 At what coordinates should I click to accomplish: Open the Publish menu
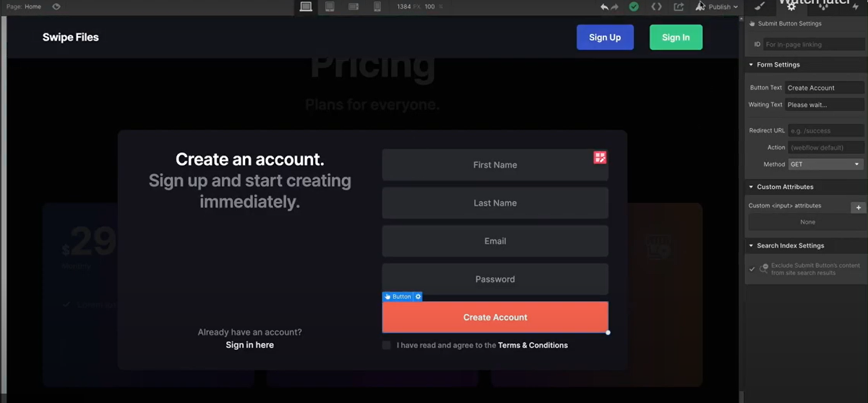pyautogui.click(x=722, y=7)
